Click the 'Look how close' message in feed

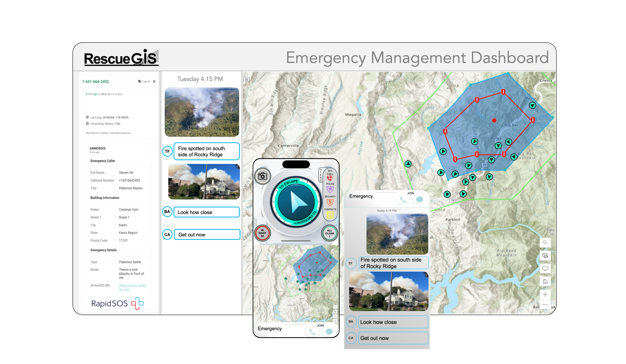coord(206,212)
